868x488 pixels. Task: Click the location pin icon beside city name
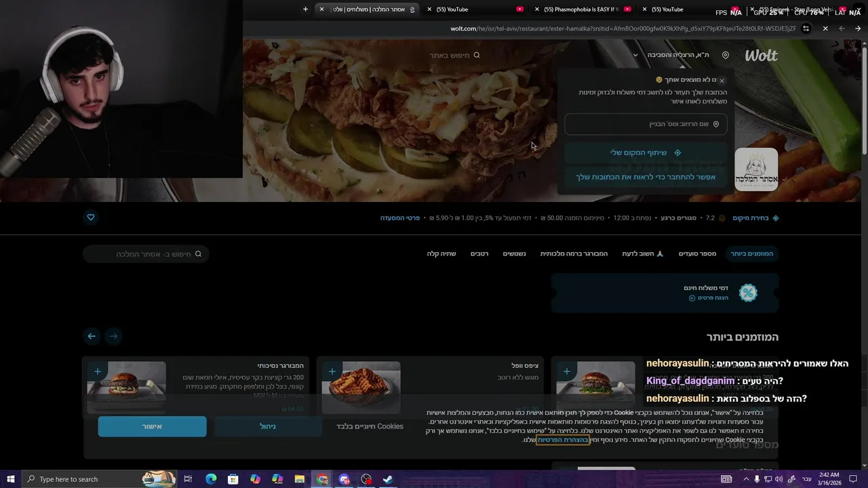tap(726, 55)
